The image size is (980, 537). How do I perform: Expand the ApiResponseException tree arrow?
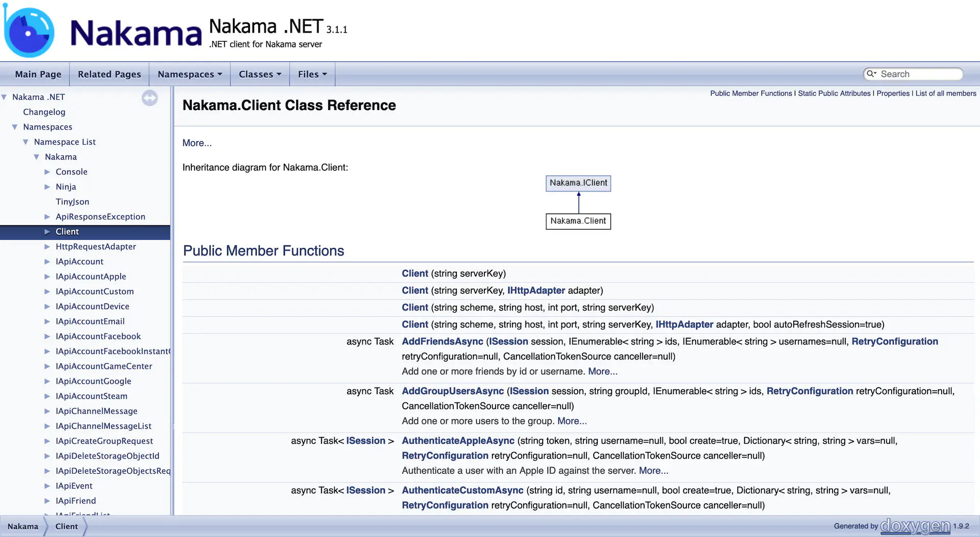click(47, 217)
